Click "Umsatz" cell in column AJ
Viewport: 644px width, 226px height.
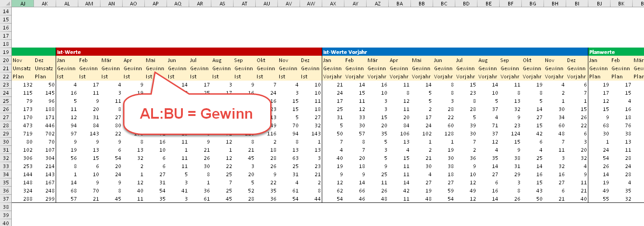pos(22,68)
